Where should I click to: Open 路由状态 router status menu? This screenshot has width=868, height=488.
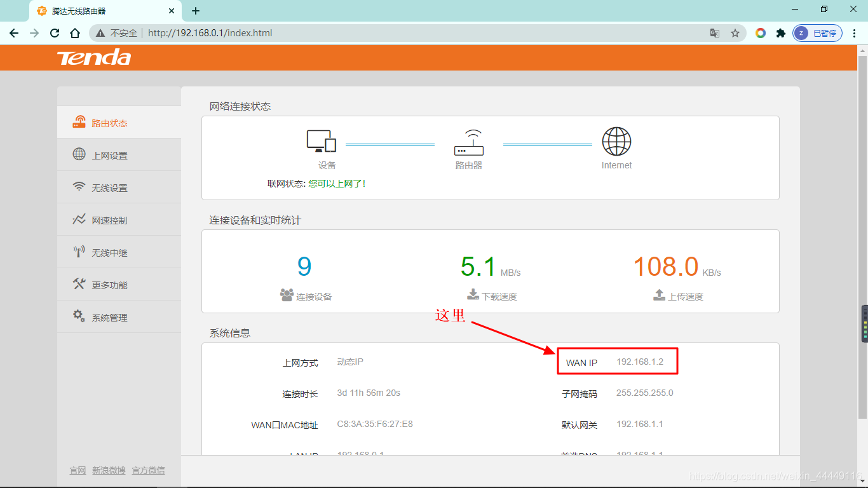(x=119, y=123)
